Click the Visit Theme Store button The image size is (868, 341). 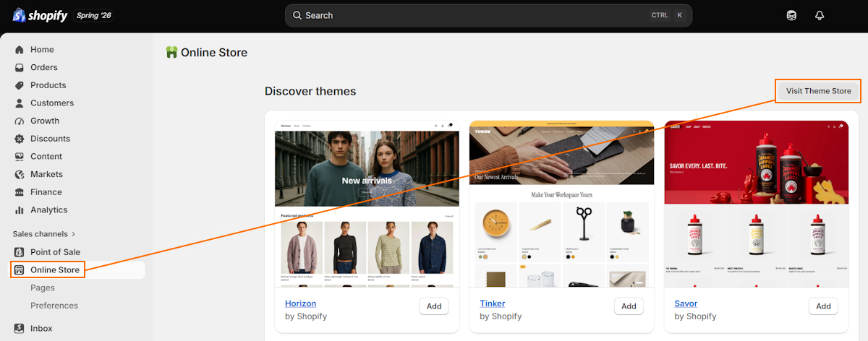[819, 91]
